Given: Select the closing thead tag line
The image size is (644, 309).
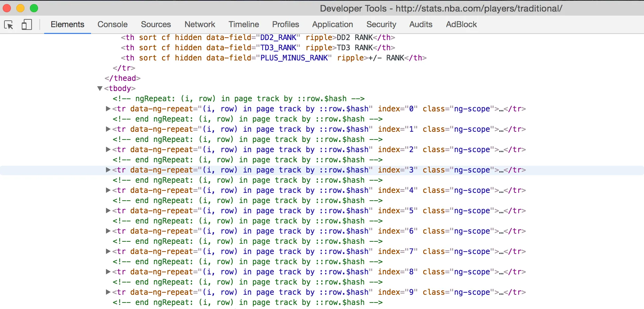Looking at the screenshot, I should pyautogui.click(x=123, y=78).
